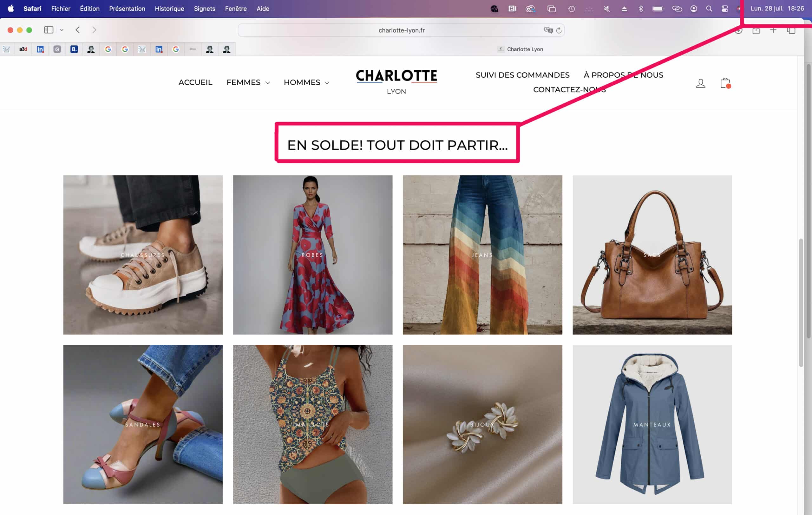
Task: Open the Présentation menu
Action: 127,9
